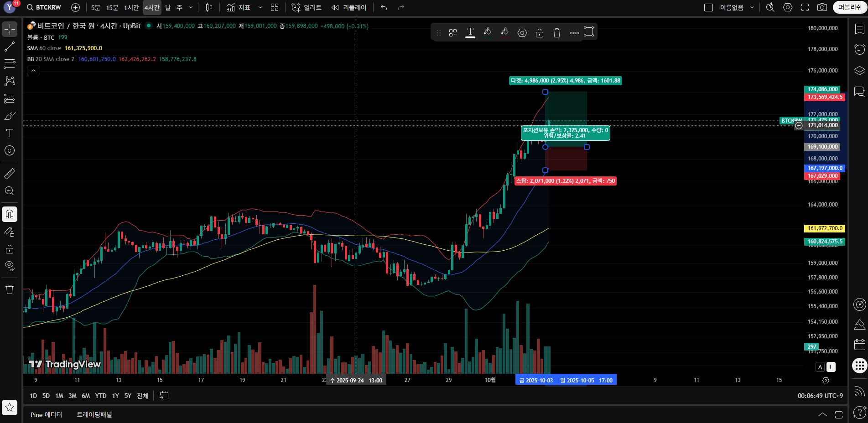The width and height of the screenshot is (868, 423).
Task: Open the go to date calendar icon
Action: tap(164, 396)
